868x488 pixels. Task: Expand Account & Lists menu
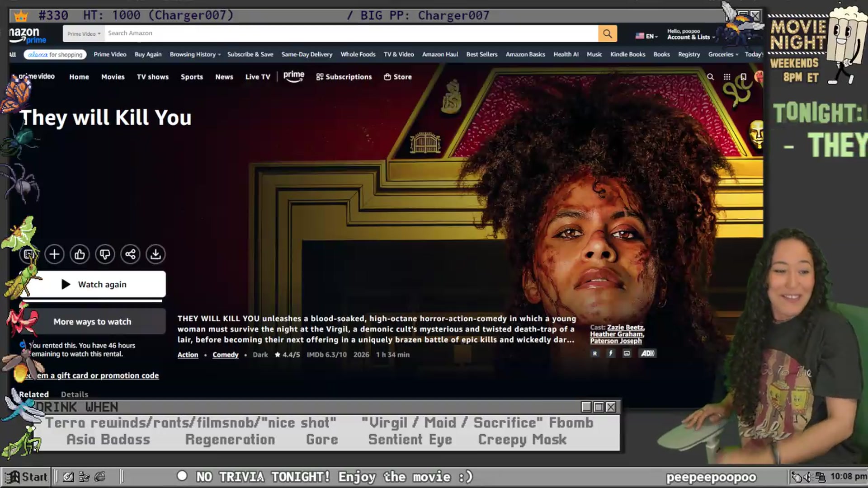click(x=691, y=34)
